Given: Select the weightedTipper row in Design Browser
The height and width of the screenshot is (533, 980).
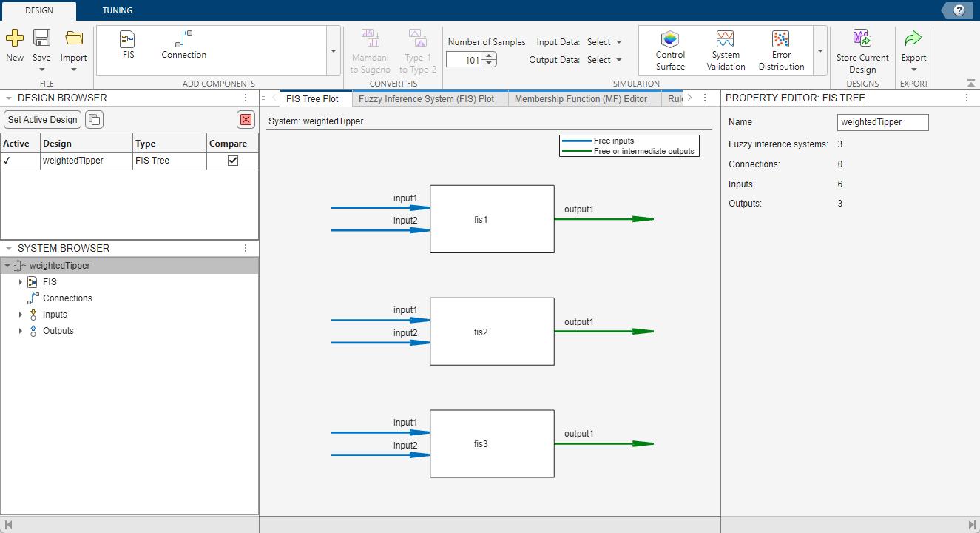Looking at the screenshot, I should [86, 161].
